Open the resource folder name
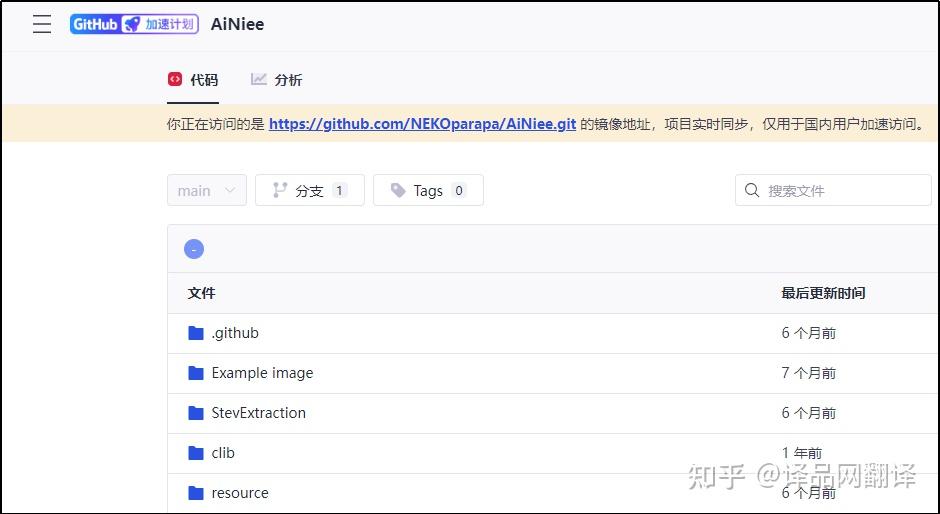This screenshot has width=940, height=514. [240, 493]
